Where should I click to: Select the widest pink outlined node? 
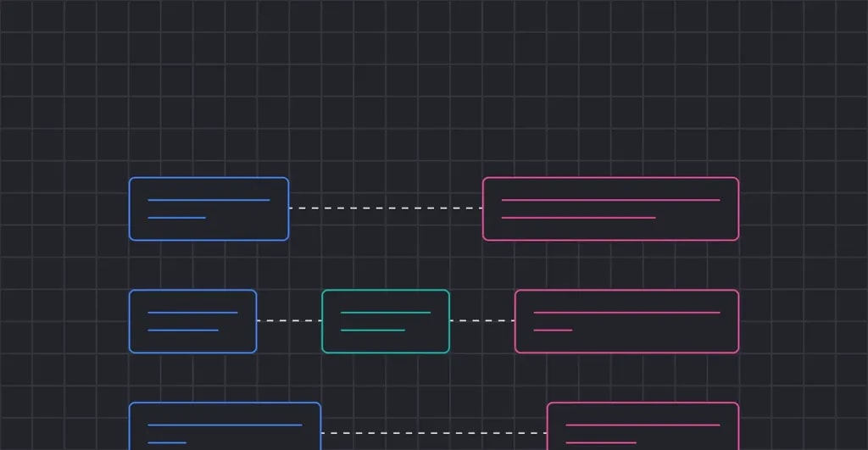coord(610,208)
